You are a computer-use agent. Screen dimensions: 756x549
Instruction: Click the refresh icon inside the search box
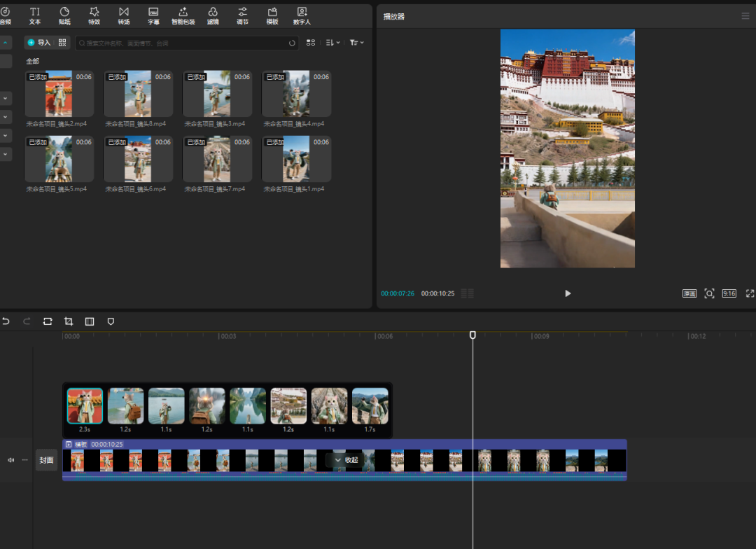click(x=292, y=43)
